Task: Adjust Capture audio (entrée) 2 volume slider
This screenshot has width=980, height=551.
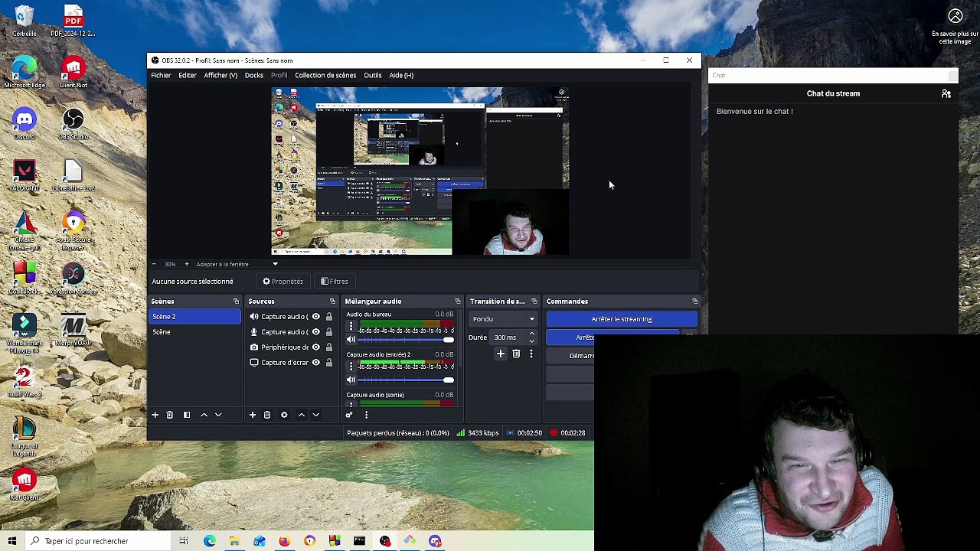Action: (406, 380)
